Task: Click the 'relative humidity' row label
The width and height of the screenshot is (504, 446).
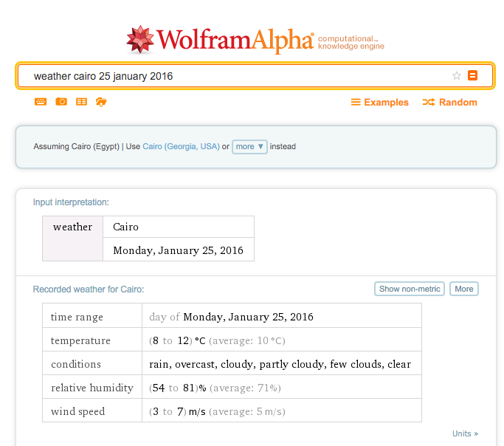Action: click(92, 388)
